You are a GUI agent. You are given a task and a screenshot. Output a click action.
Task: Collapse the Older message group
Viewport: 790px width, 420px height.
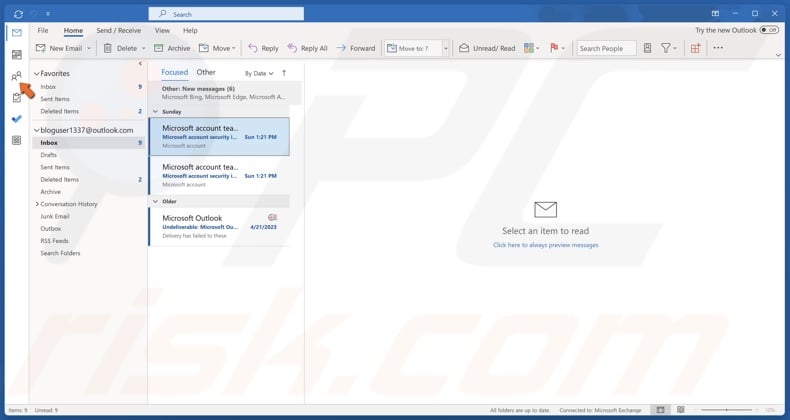pyautogui.click(x=155, y=201)
